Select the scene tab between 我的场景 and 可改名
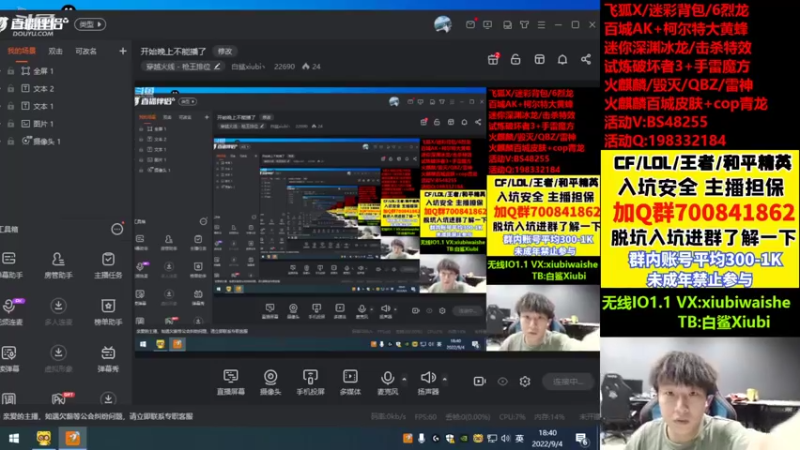Viewport: 800px width, 450px height. tap(55, 51)
